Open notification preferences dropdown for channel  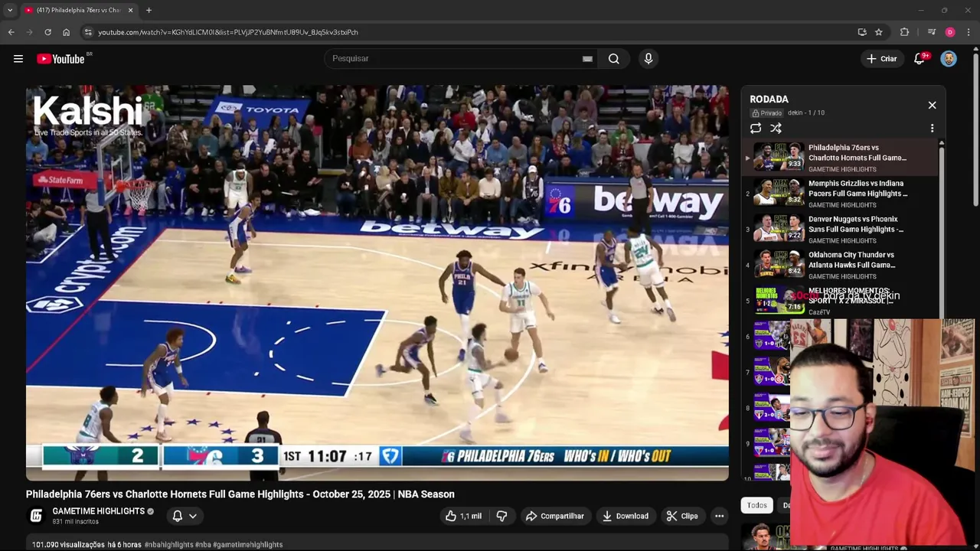pos(184,516)
